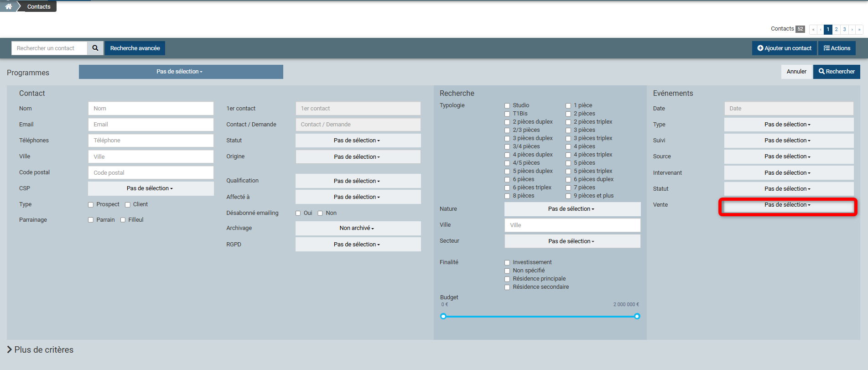This screenshot has height=370, width=868.
Task: Open the Actions list menu
Action: (x=837, y=48)
